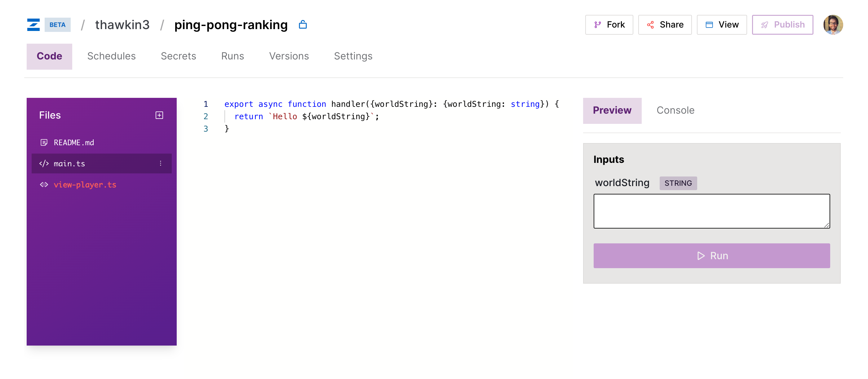Open the user profile avatar
Screen dimensions: 868x379
tap(833, 24)
